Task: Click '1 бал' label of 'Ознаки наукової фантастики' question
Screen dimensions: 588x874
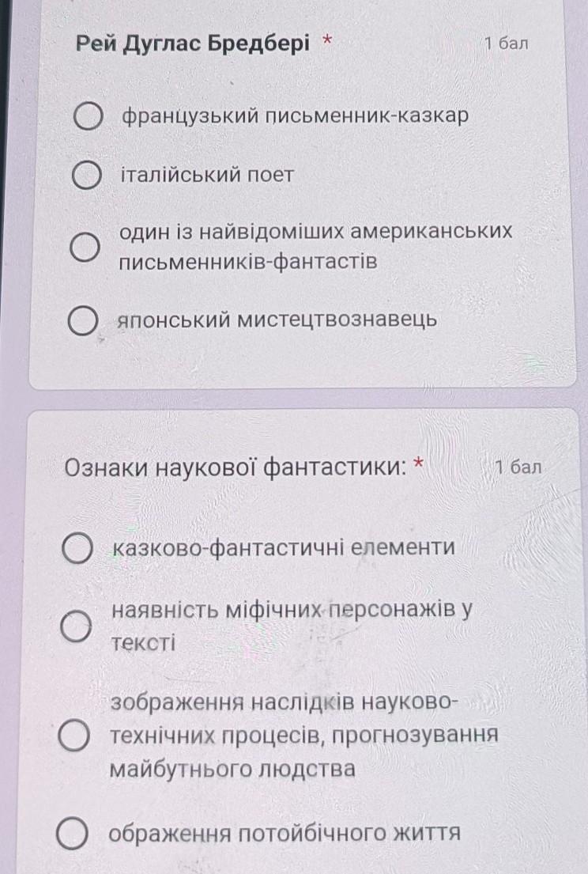Action: point(517,467)
